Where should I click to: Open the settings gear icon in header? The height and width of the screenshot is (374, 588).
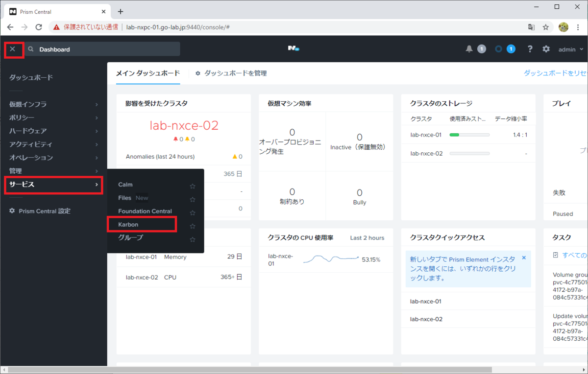coord(546,49)
